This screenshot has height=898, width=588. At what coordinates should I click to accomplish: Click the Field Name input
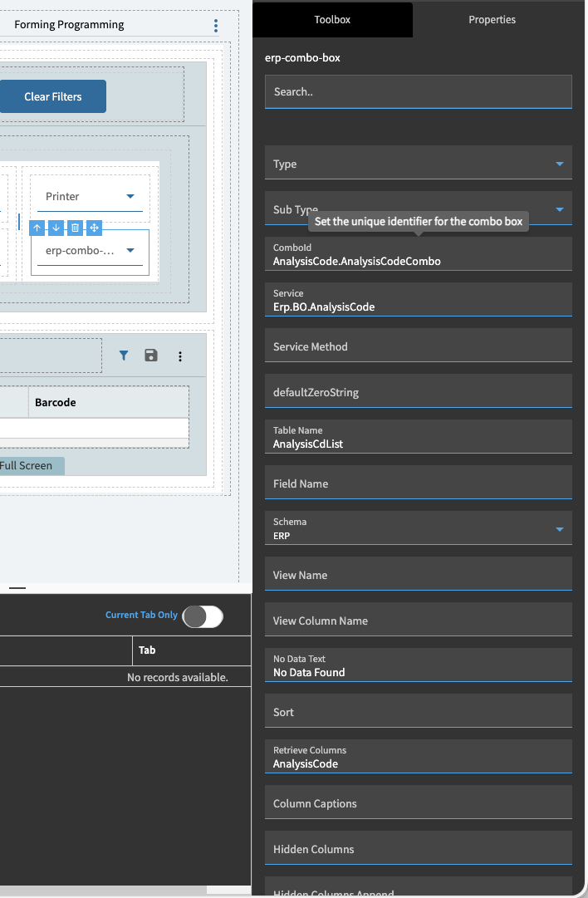point(419,482)
